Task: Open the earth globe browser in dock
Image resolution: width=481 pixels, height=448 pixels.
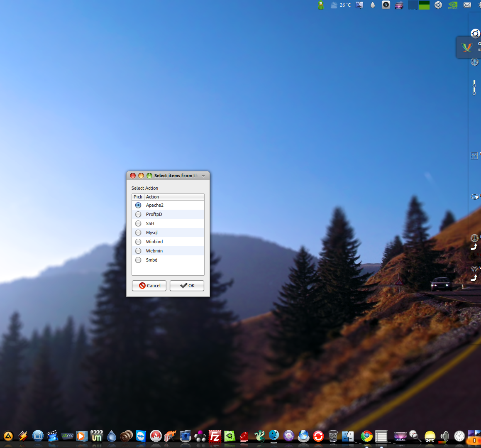Action: click(303, 436)
